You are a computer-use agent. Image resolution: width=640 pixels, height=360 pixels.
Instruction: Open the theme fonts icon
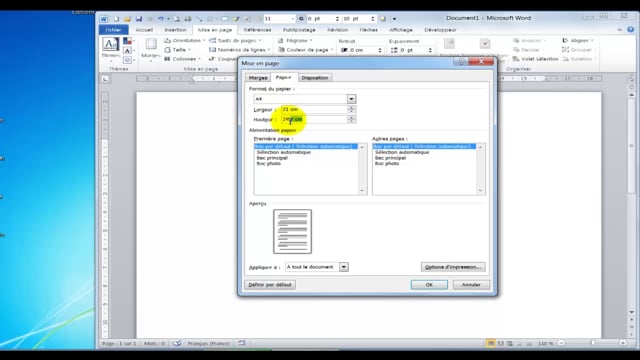[128, 50]
